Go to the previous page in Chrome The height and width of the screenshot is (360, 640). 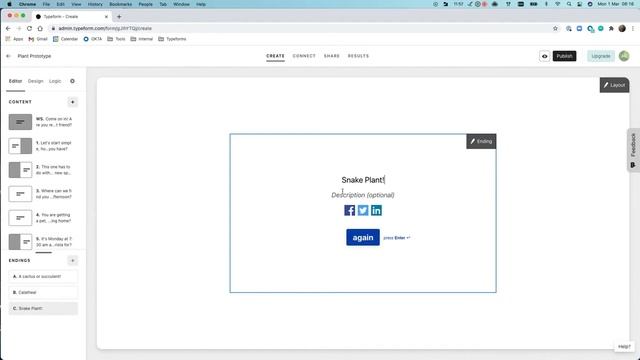[x=8, y=29]
